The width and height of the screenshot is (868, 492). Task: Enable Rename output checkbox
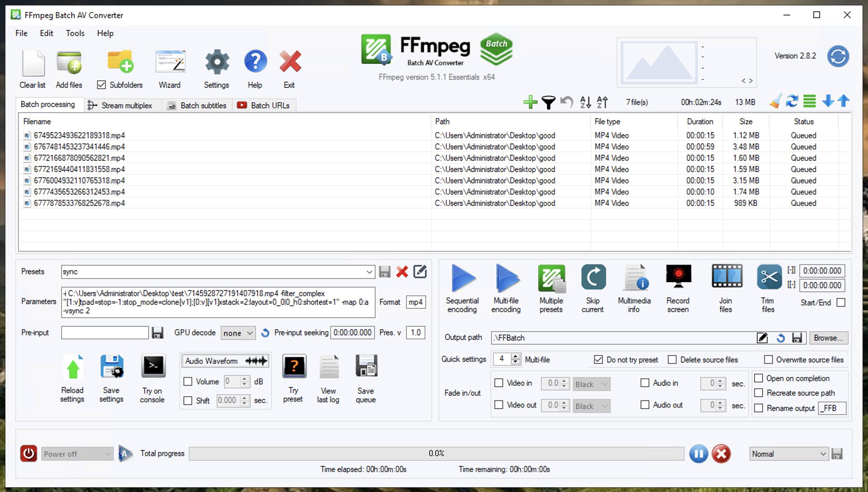(x=758, y=408)
